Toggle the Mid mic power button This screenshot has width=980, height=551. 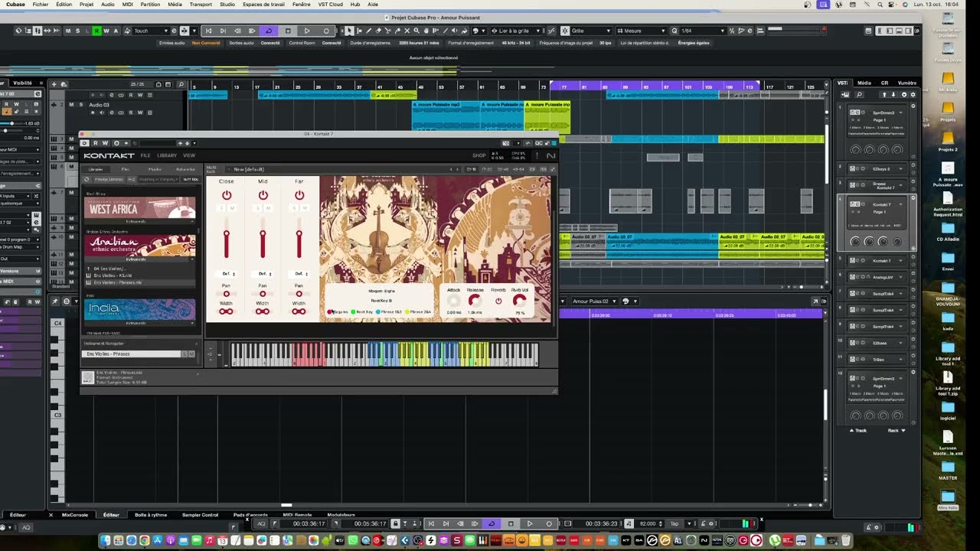point(263,195)
